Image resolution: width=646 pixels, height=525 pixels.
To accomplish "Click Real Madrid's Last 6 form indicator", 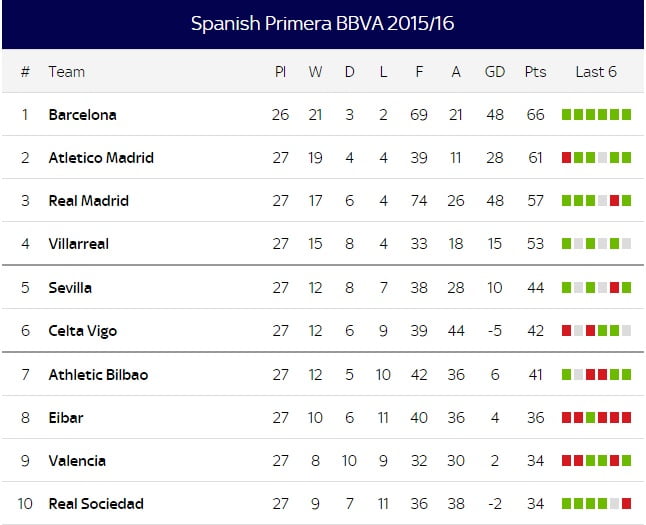I will 596,201.
